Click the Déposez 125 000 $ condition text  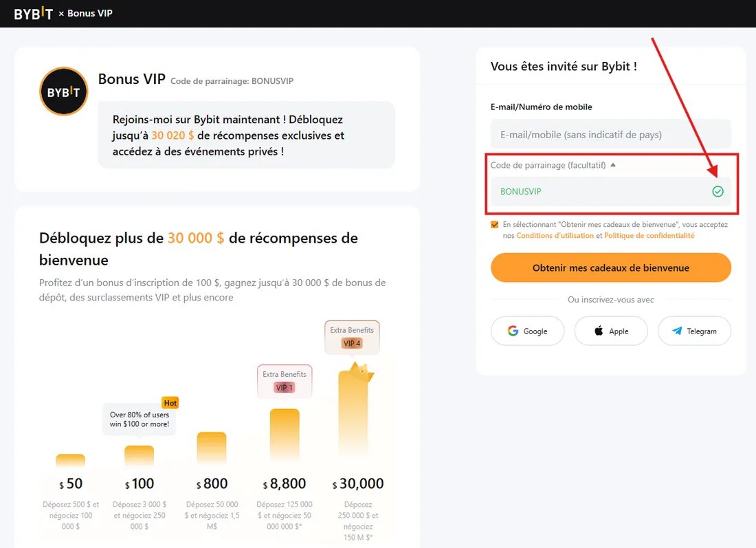285,515
